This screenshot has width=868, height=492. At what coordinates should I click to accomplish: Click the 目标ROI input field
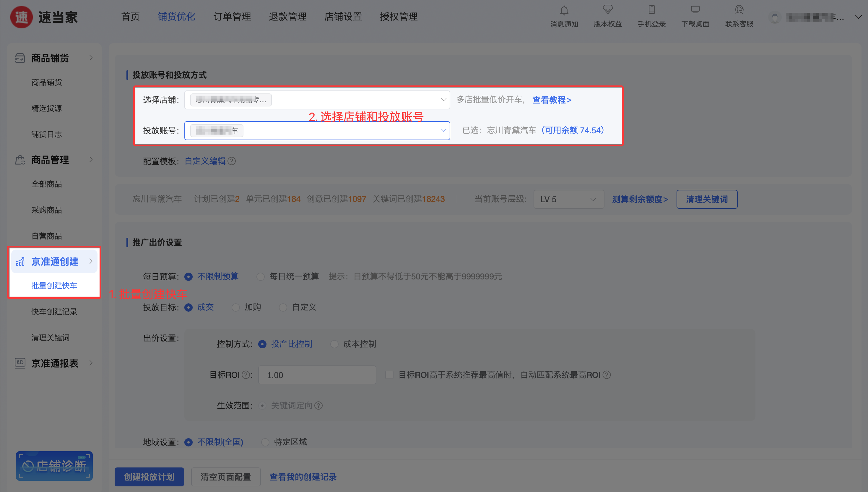(317, 375)
